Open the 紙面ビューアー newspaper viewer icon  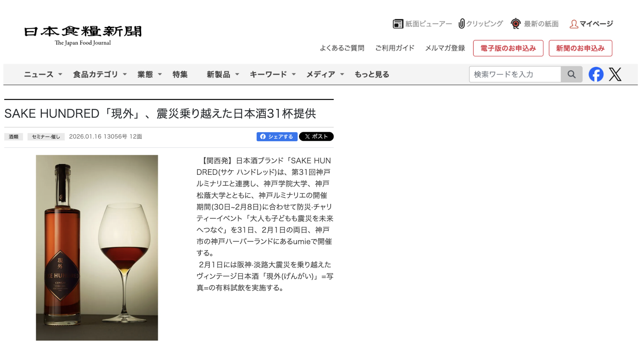(398, 24)
